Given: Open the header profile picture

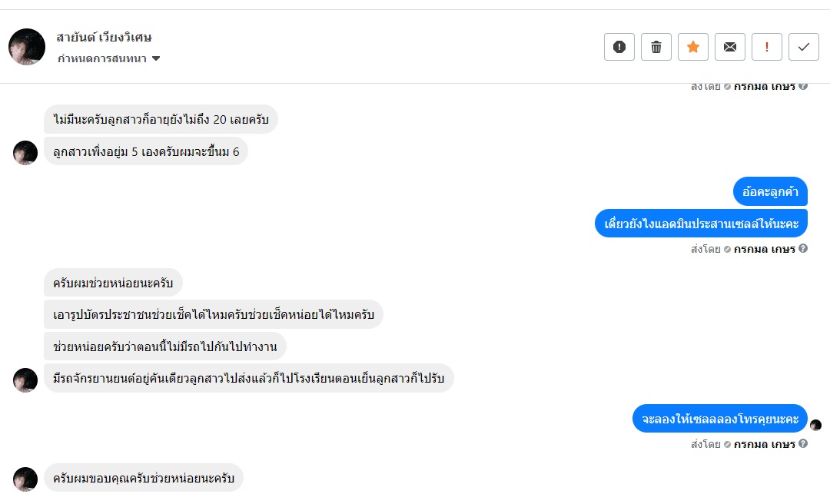Looking at the screenshot, I should (27, 47).
